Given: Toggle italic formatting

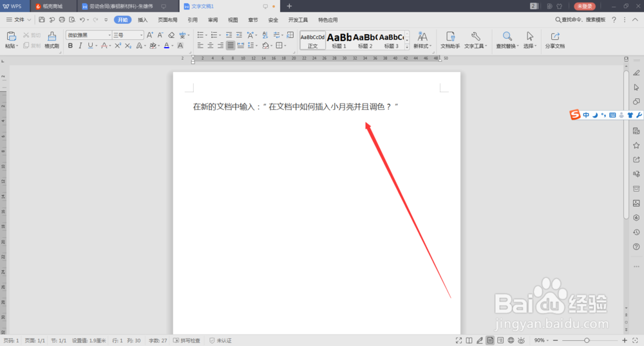Looking at the screenshot, I should 80,46.
